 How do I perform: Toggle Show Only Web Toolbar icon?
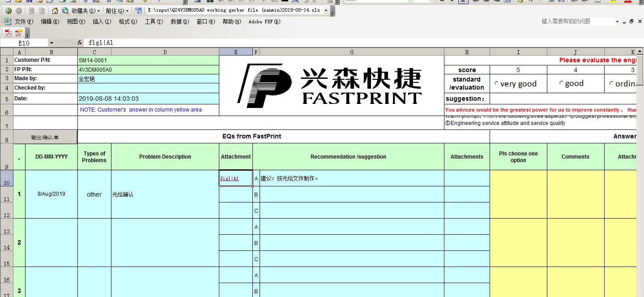[138, 10]
